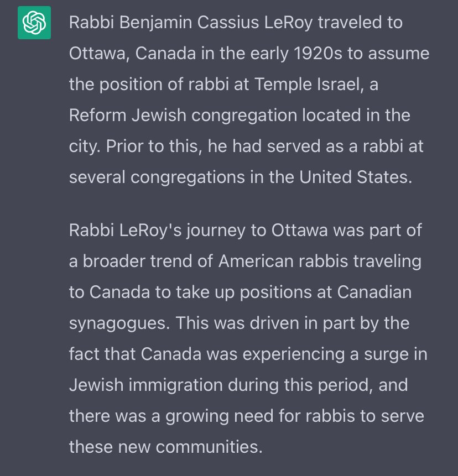Click the ChatGPT logo avatar icon
The width and height of the screenshot is (458, 476).
click(34, 23)
